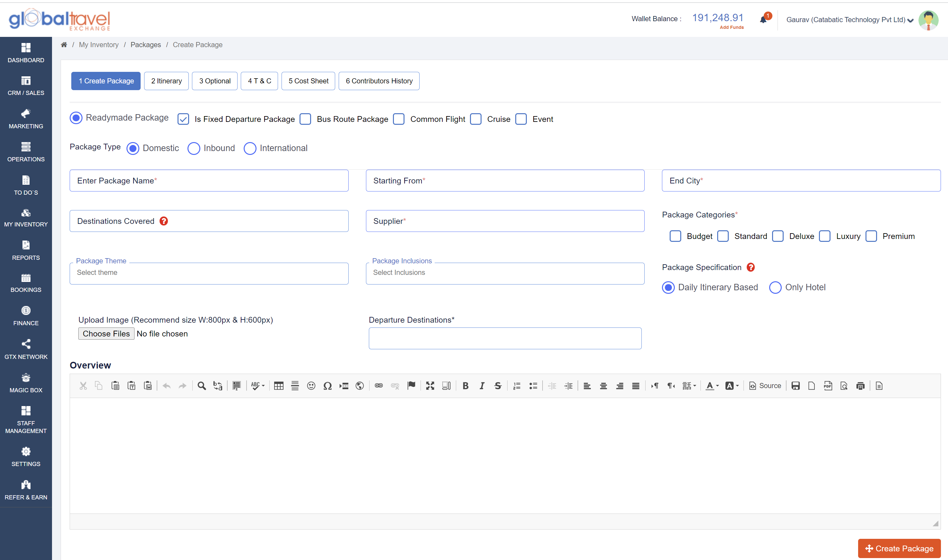Image resolution: width=948 pixels, height=560 pixels.
Task: Insert a table in the Overview editor
Action: [x=278, y=386]
